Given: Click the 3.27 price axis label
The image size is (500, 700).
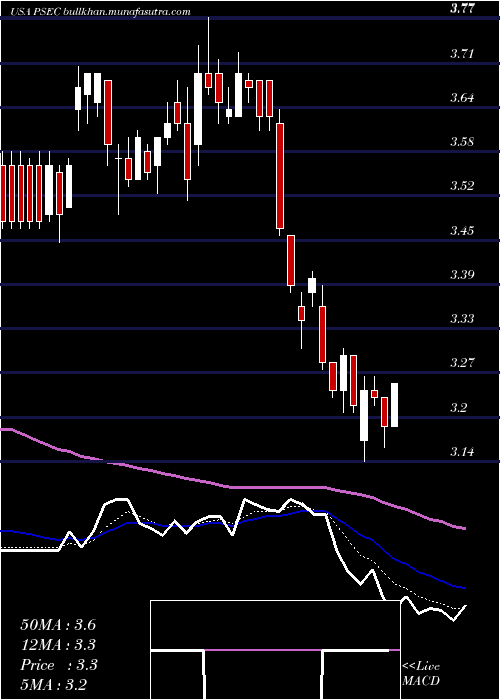Looking at the screenshot, I should (x=462, y=362).
